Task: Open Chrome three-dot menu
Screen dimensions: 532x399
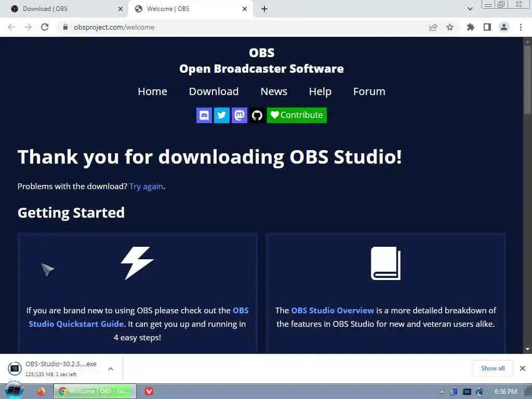Action: tap(521, 27)
